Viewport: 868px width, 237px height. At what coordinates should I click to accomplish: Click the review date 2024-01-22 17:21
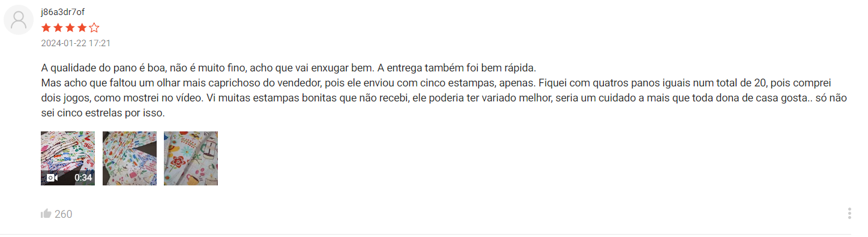tap(76, 43)
